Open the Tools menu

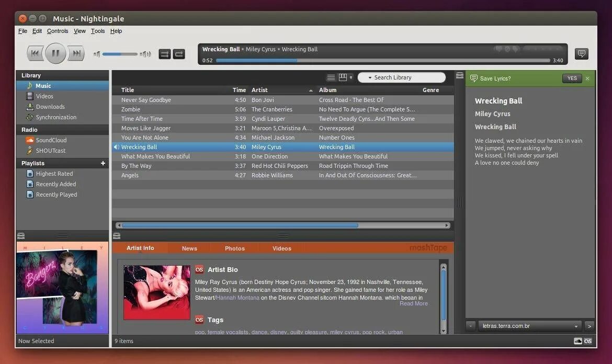[98, 31]
